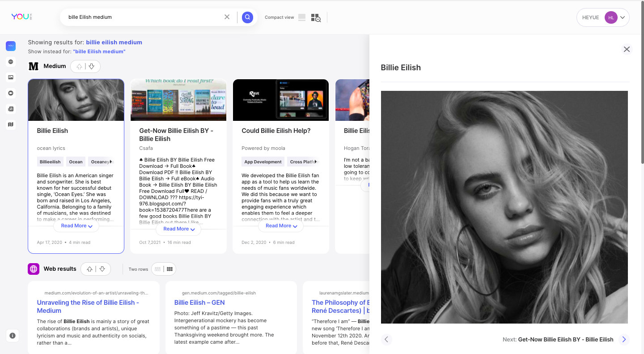The image size is (644, 354).
Task: Close the Billie Eilish preview panel
Action: [627, 49]
